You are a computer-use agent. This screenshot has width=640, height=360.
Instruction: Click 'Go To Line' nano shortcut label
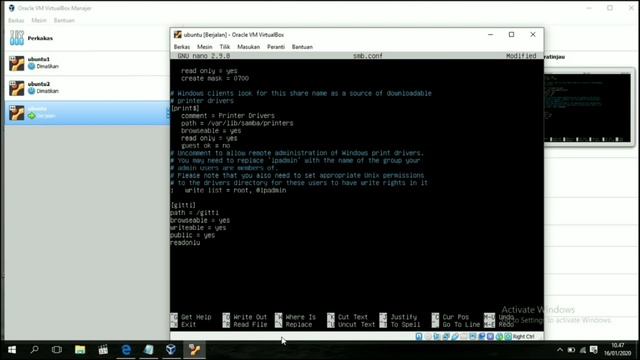[461, 325]
